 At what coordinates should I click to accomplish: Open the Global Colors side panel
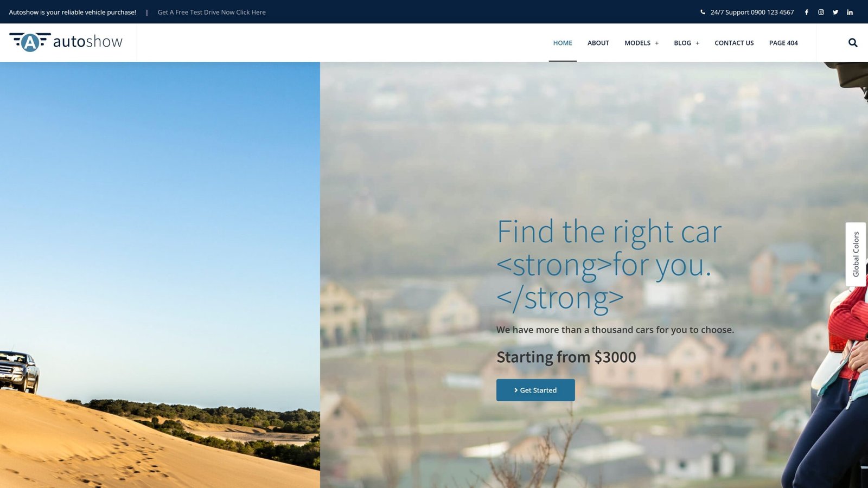(856, 254)
